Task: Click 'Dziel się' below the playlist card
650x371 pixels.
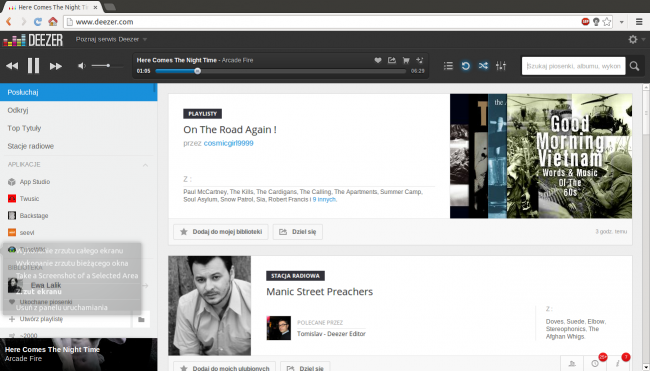Action: point(298,232)
